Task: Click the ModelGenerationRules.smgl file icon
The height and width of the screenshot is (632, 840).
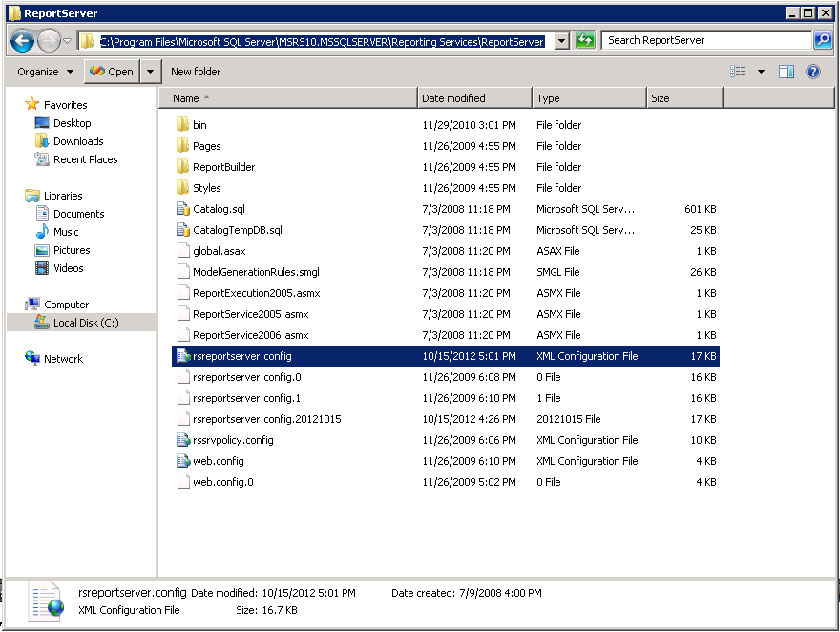Action: (x=182, y=272)
